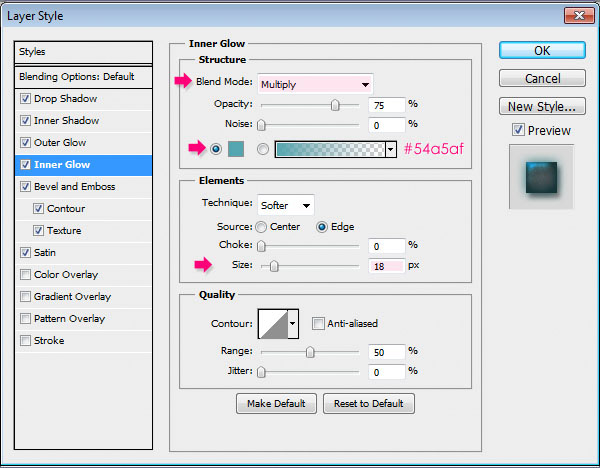Uncheck the Texture sub-effect checkbox
This screenshot has height=468, width=600.
tap(38, 231)
